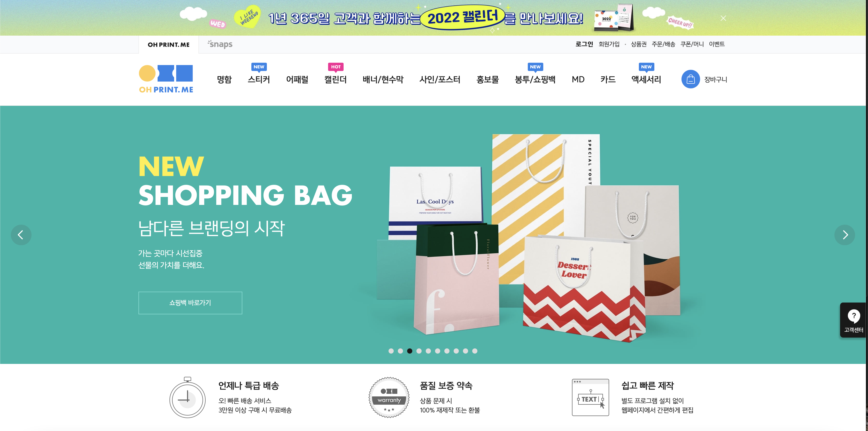Select the last carousel indicator dot
Image resolution: width=868 pixels, height=431 pixels.
(475, 351)
